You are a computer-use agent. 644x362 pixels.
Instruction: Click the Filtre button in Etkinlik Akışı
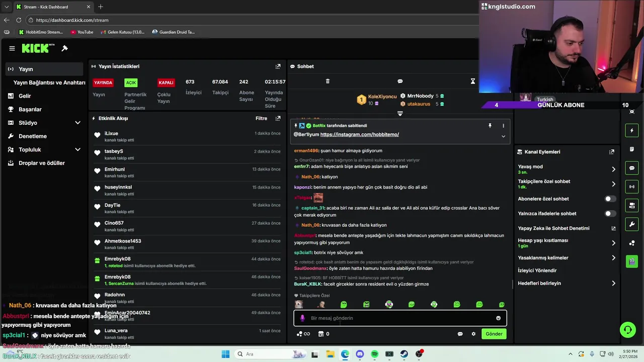pos(261,119)
